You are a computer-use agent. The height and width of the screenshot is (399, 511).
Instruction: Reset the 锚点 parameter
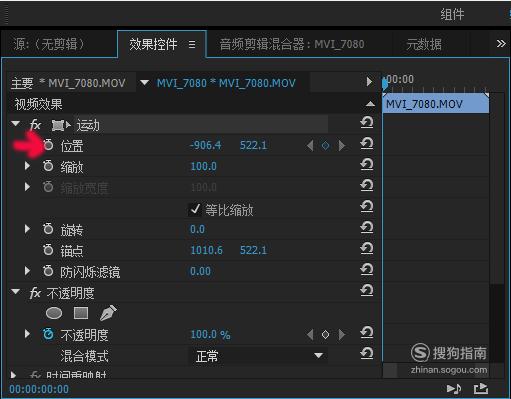[x=367, y=248]
